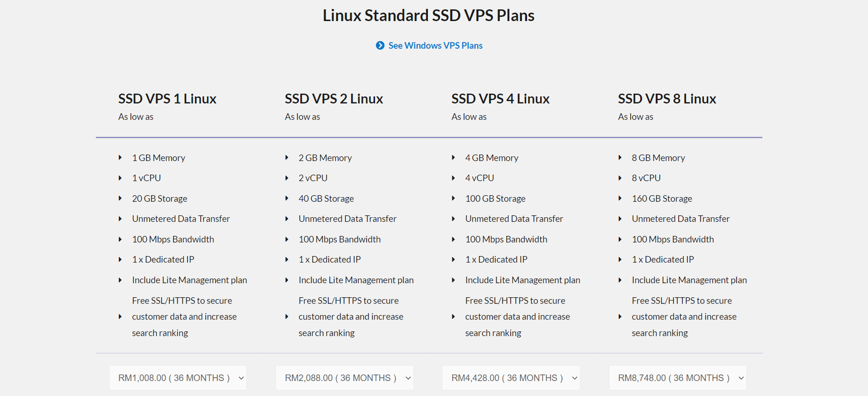This screenshot has width=868, height=396.
Task: Expand the pricing selector for SSD VPS 4
Action: (x=511, y=377)
